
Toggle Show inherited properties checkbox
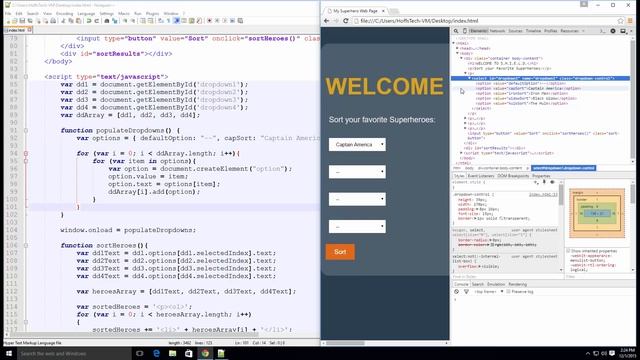tap(568, 251)
